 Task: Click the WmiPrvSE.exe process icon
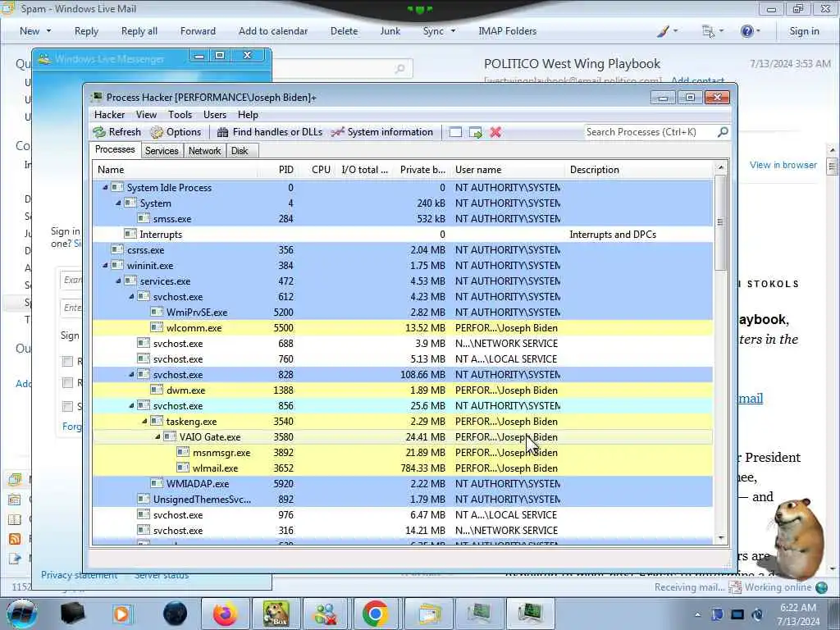point(157,313)
